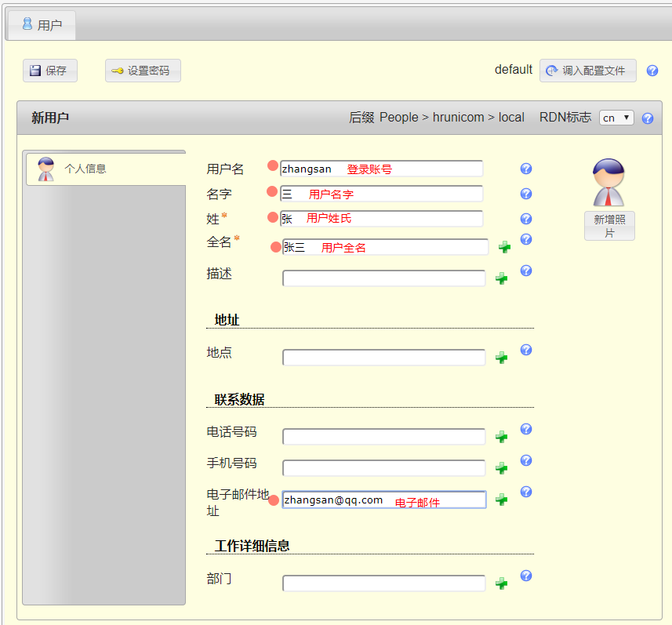Click help icon next to 调入配置文件
672x625 pixels.
tap(652, 71)
